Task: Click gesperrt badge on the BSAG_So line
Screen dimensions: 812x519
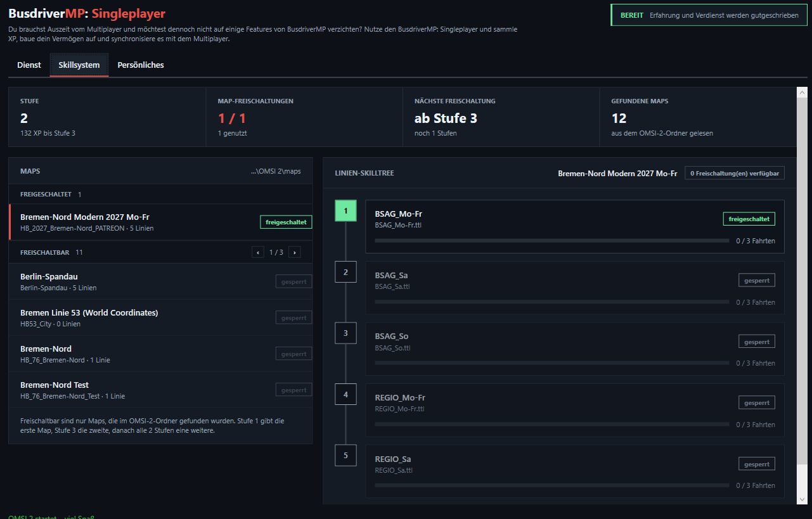Action: click(757, 342)
